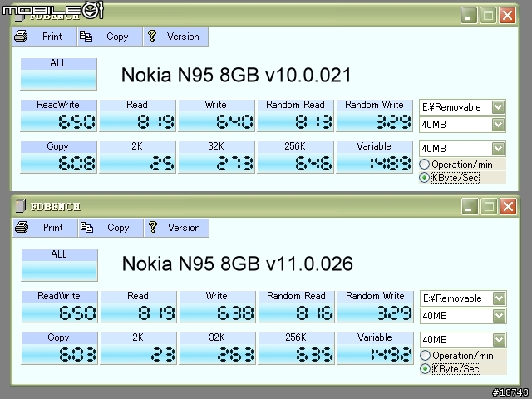Image resolution: width=532 pixels, height=399 pixels.
Task: Open first 40MB size dropdown in top window
Action: 498,125
